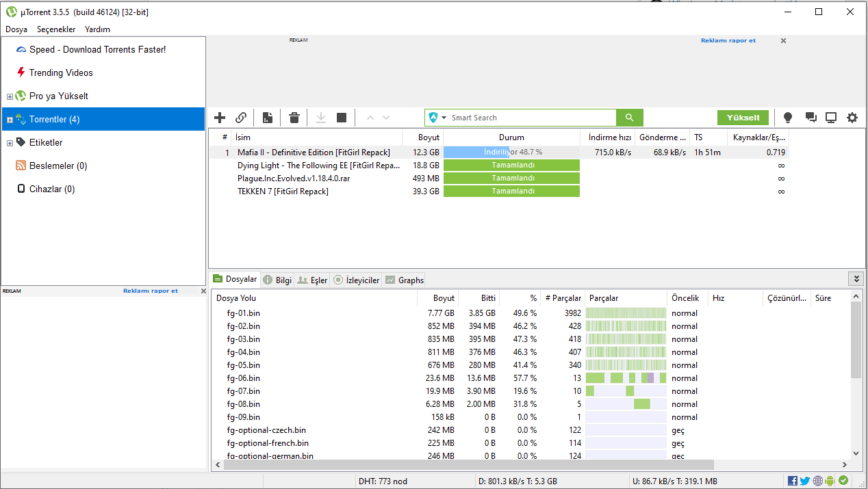Click TEKKEN 7 Tamamlandı progress bar
This screenshot has height=489, width=868.
511,191
